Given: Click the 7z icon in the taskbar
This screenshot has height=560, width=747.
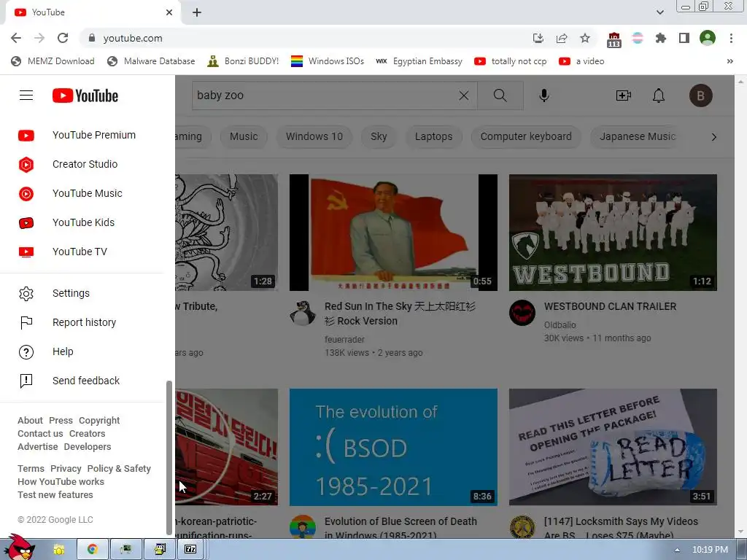Looking at the screenshot, I should pos(190,550).
